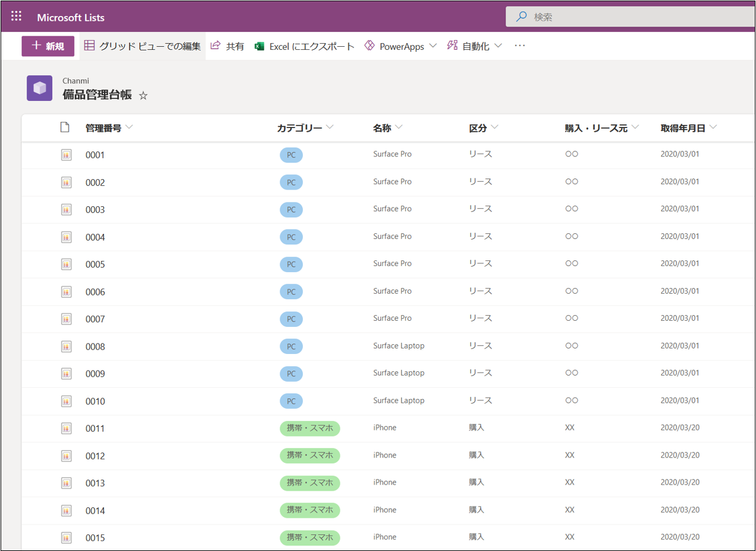Viewport: 756px width, 551px height.
Task: Favorite the list with the star icon
Action: (143, 95)
